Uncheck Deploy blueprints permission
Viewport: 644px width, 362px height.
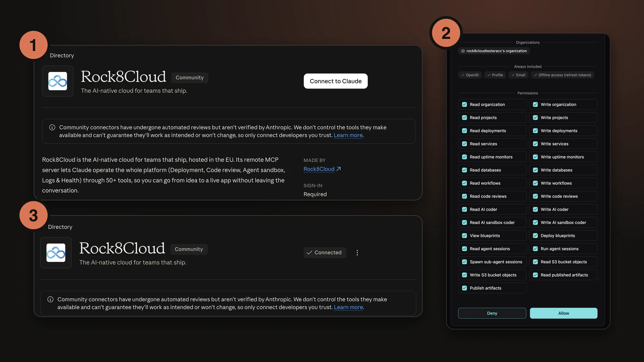point(535,236)
